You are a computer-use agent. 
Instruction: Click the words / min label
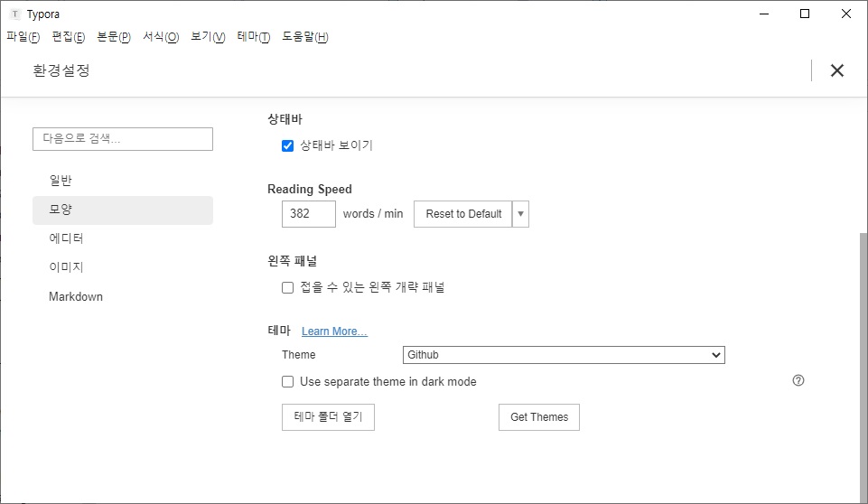[x=373, y=214]
